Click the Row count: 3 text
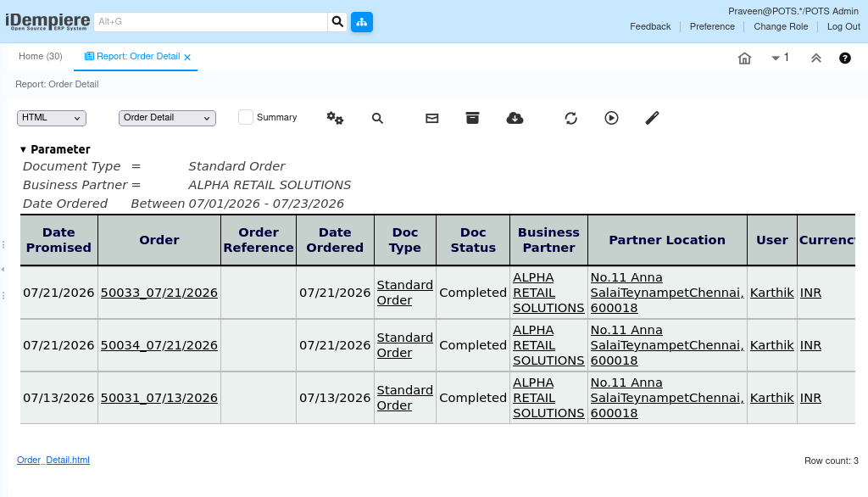868x497 pixels. click(832, 461)
